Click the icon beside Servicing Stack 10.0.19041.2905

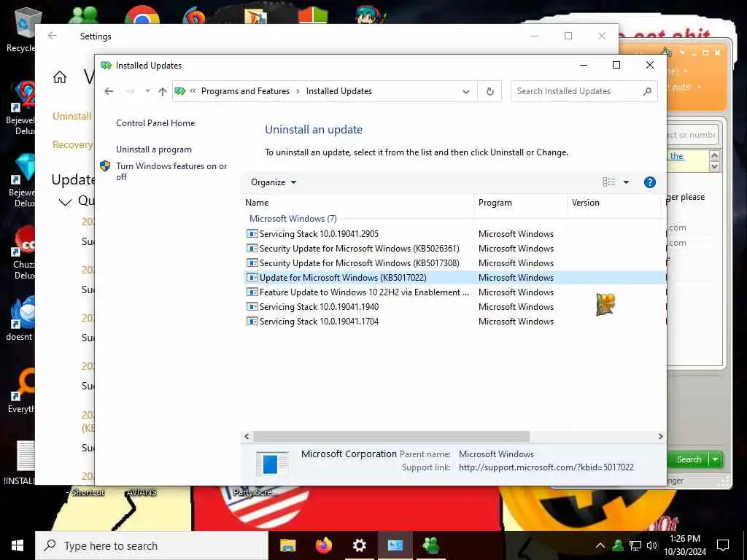coord(252,234)
